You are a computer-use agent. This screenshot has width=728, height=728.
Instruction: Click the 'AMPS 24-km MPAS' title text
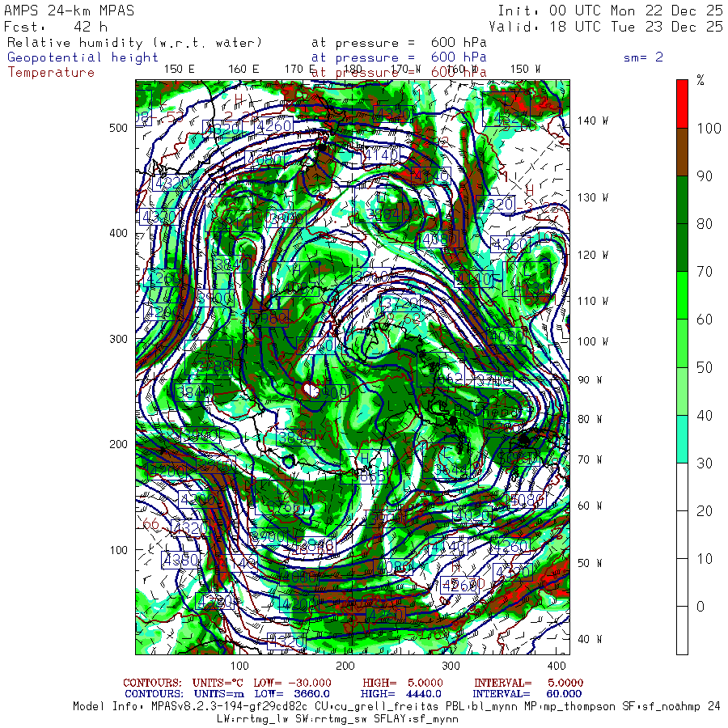point(70,11)
